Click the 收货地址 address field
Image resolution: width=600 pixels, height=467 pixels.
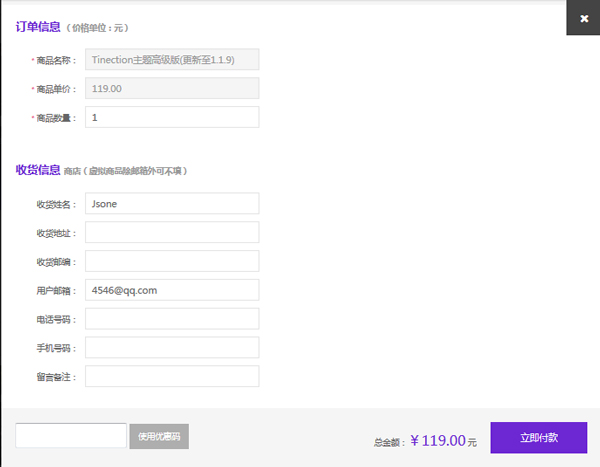tap(172, 232)
